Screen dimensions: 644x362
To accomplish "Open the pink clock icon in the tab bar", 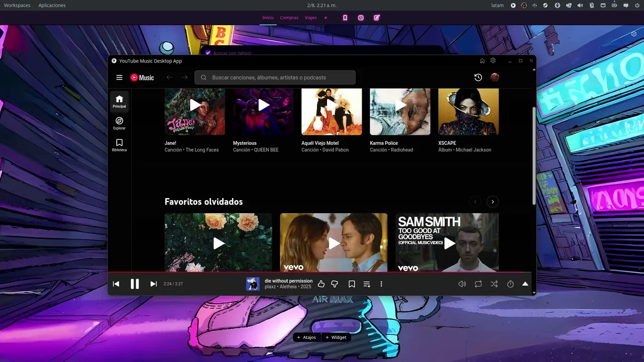I will (361, 18).
